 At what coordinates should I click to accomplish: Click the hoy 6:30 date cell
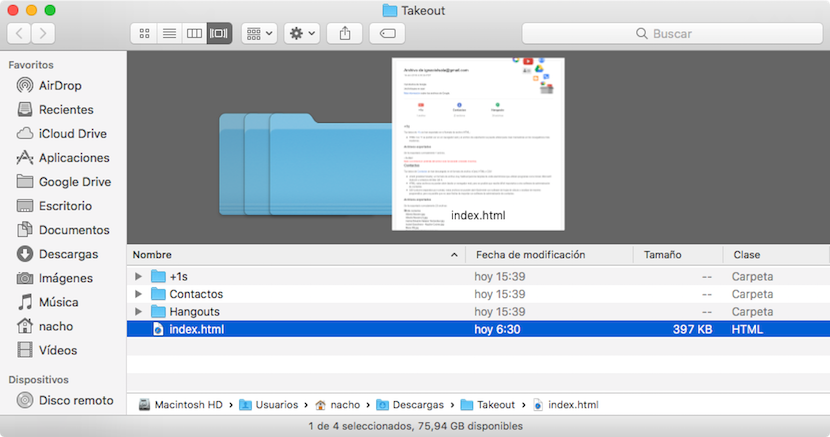[497, 329]
